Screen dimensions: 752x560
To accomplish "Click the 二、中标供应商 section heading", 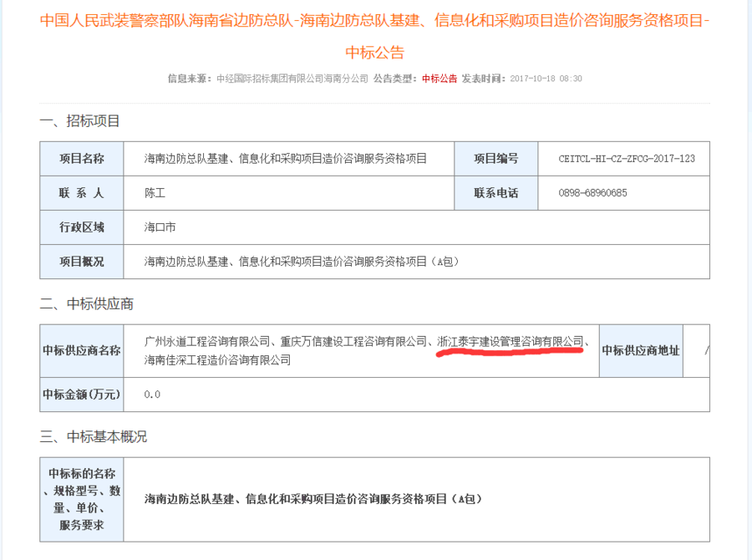I will pos(86,303).
